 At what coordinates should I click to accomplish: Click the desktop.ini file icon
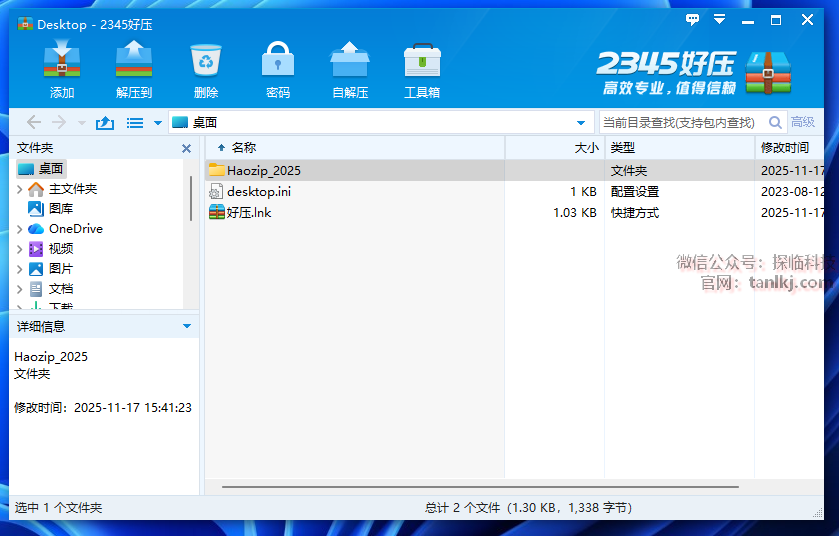[216, 192]
